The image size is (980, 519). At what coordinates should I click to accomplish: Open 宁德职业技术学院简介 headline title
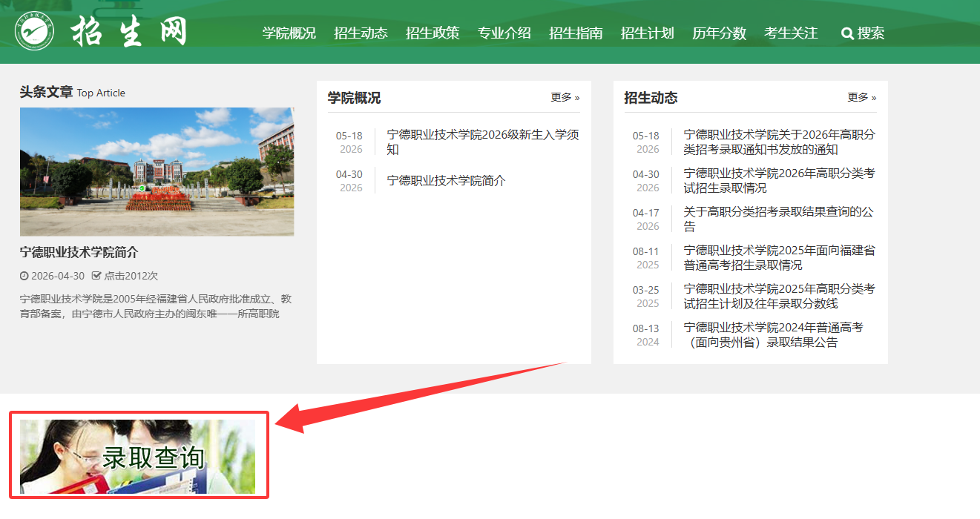click(79, 252)
